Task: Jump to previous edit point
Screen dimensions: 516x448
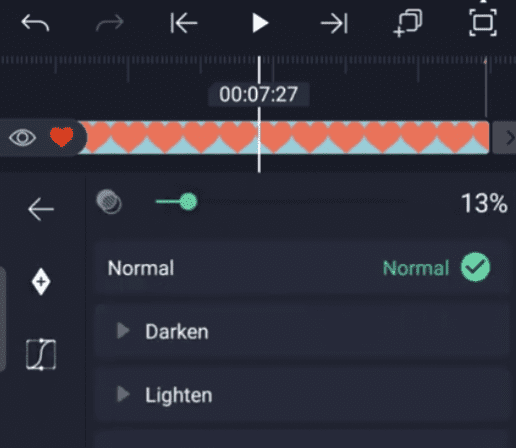Action: [184, 23]
